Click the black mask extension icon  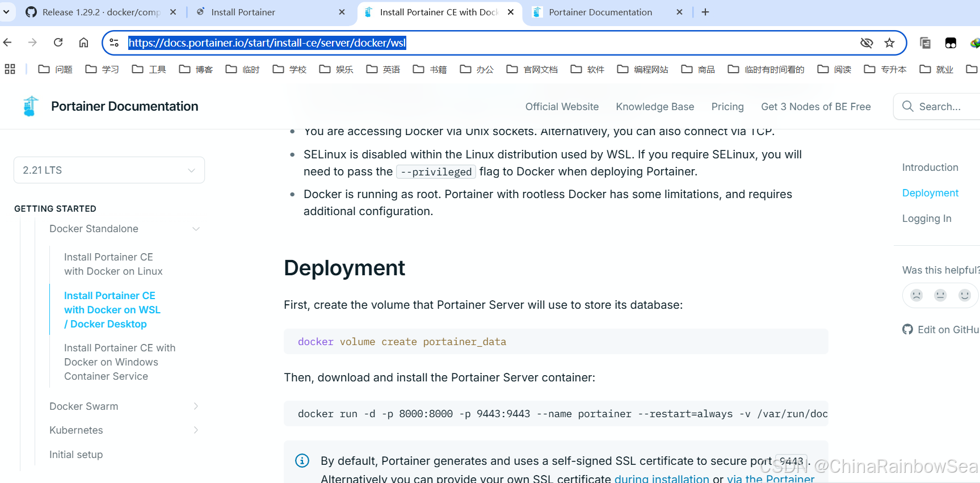[950, 43]
